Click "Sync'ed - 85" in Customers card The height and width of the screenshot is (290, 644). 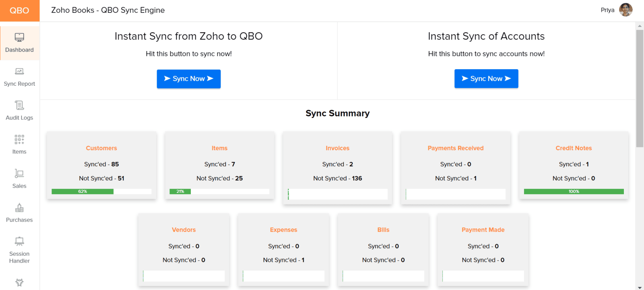pyautogui.click(x=101, y=164)
